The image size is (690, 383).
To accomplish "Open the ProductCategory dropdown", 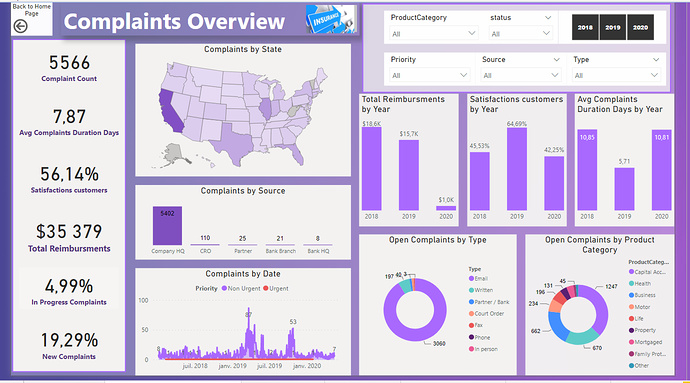I will pos(433,33).
